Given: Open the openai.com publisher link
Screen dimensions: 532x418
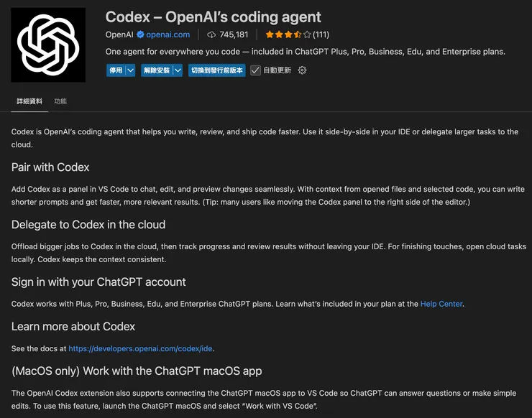Looking at the screenshot, I should (168, 34).
